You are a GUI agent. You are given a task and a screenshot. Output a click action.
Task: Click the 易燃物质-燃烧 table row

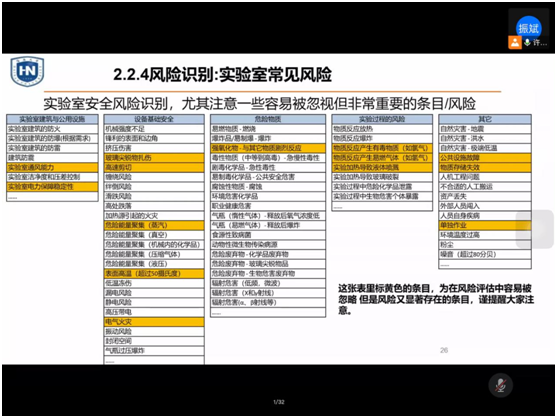[268, 129]
